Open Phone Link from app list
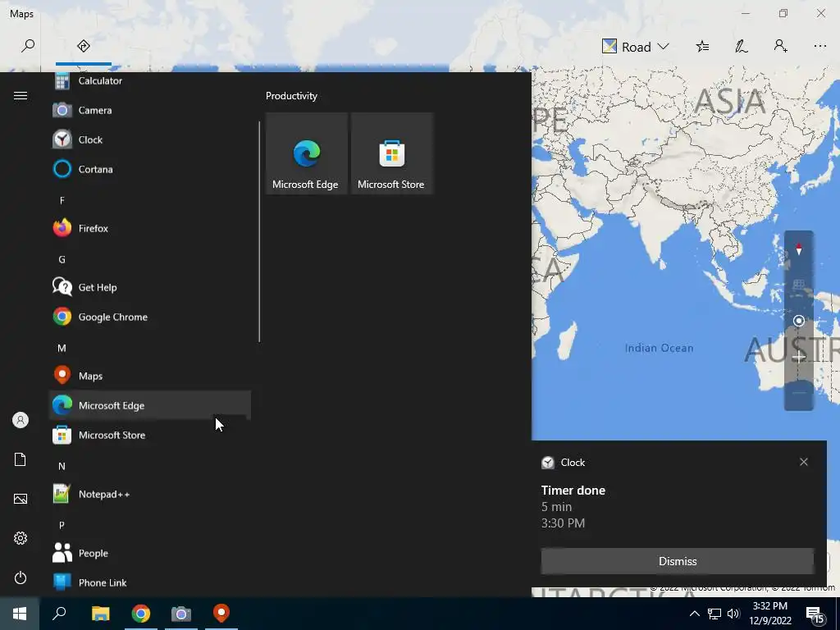 (x=150, y=582)
